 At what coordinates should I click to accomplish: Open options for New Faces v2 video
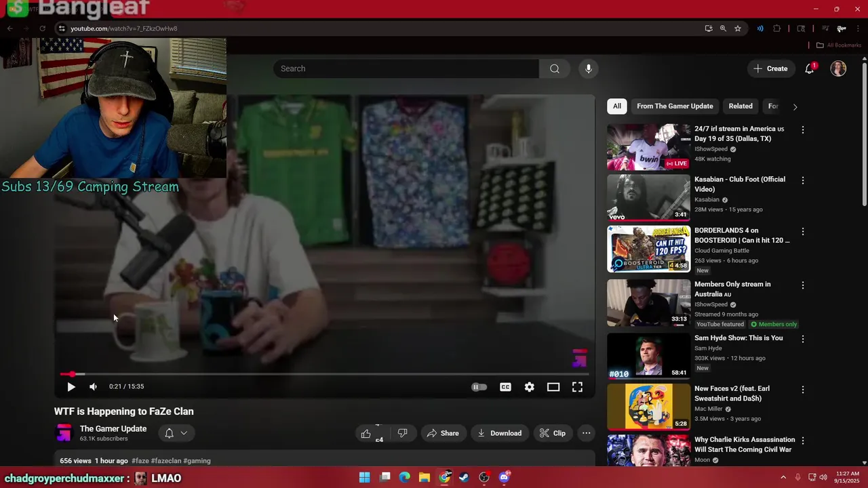(x=803, y=390)
